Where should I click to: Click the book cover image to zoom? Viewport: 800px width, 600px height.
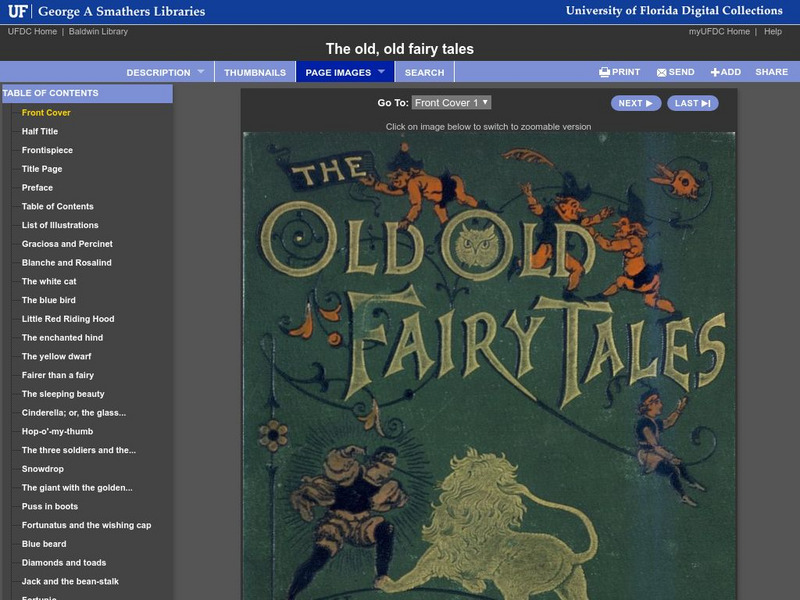point(489,366)
